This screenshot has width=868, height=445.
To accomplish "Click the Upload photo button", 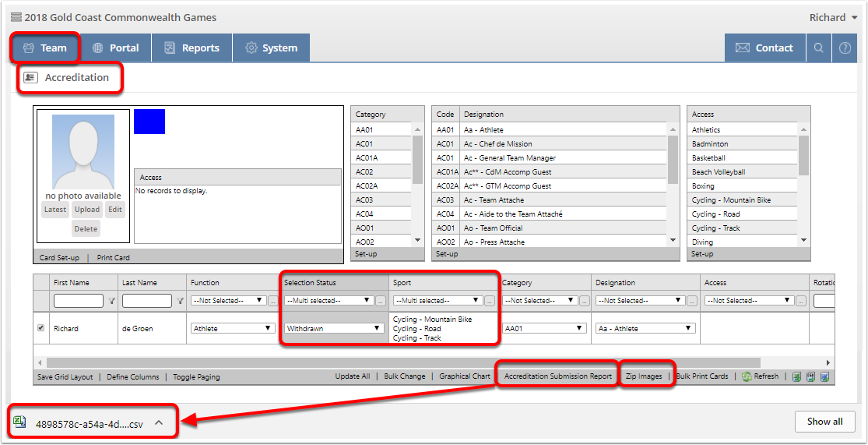I will tap(87, 210).
